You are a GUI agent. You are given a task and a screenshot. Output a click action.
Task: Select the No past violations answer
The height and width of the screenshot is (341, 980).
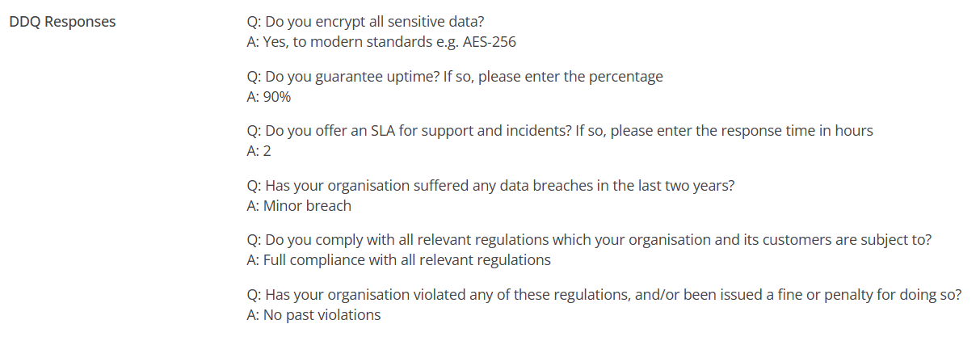point(313,315)
